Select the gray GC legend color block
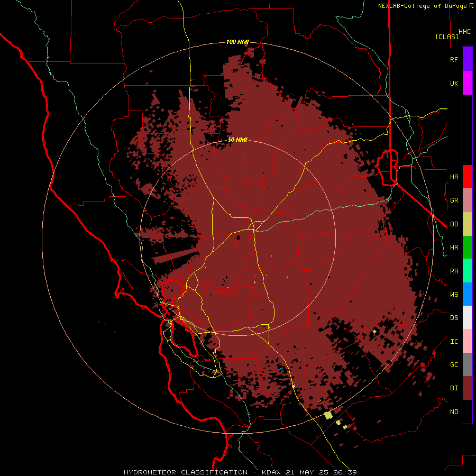Image resolution: width=476 pixels, height=476 pixels. (x=467, y=364)
